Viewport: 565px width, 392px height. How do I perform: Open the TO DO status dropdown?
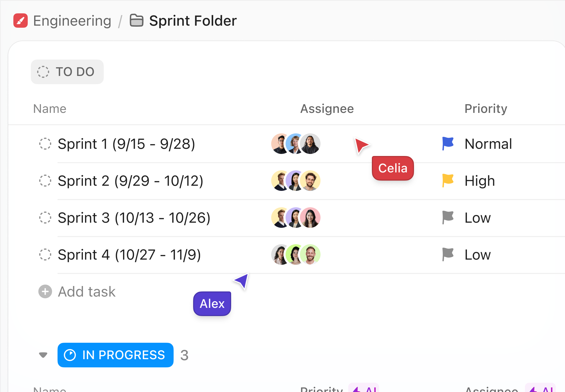coord(67,72)
